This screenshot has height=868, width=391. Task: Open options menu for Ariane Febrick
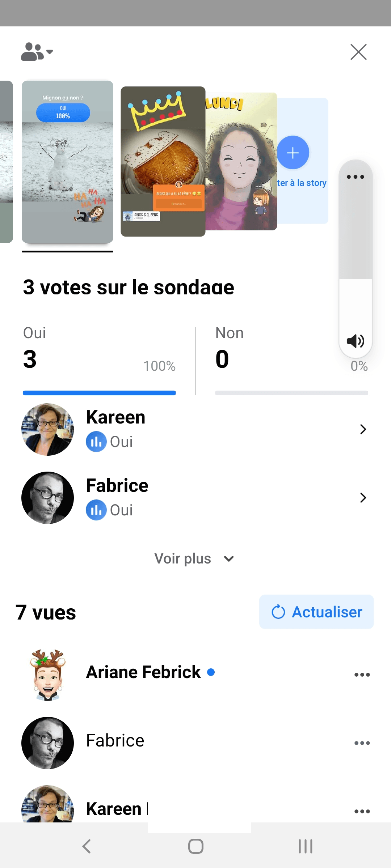pos(362,675)
